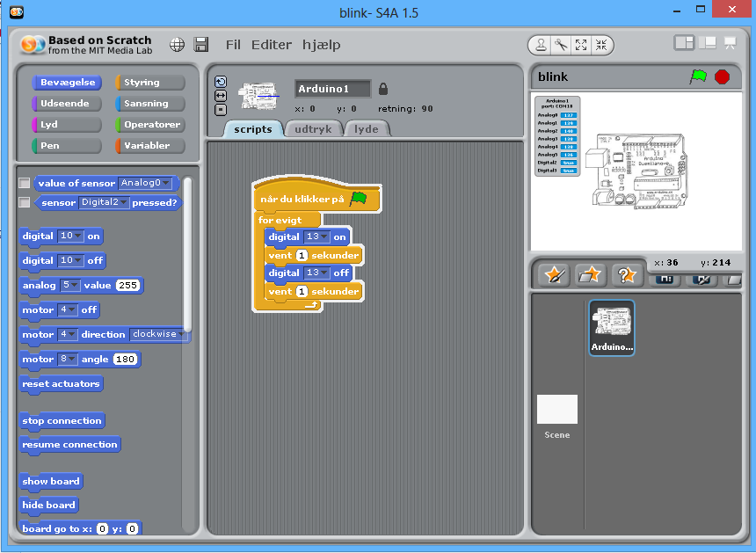Select can-rotate rotation style button

point(221,82)
